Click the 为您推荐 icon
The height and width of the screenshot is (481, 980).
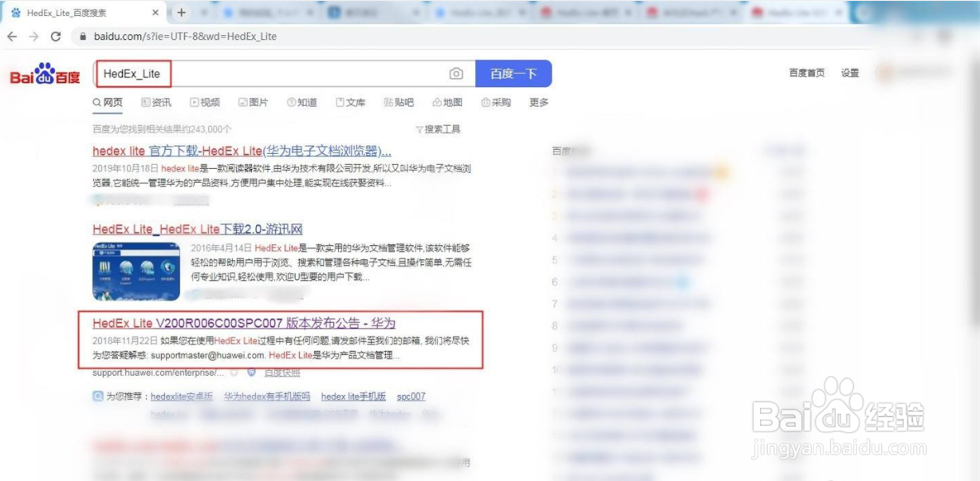click(98, 396)
